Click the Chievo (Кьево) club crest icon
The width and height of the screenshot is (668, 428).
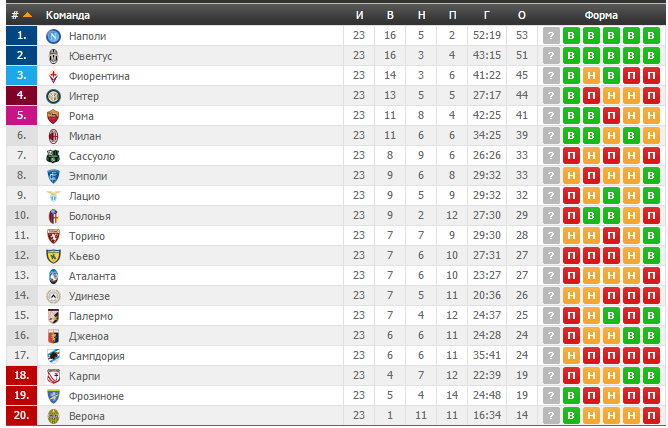53,256
